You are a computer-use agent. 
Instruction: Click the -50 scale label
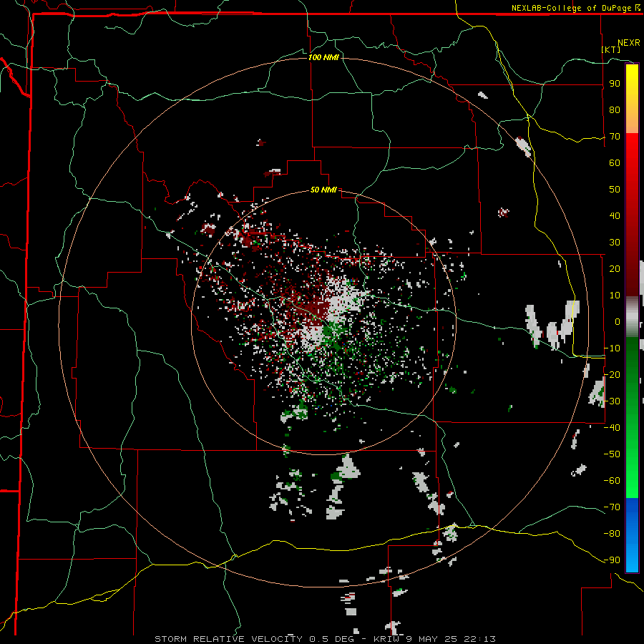coord(612,454)
